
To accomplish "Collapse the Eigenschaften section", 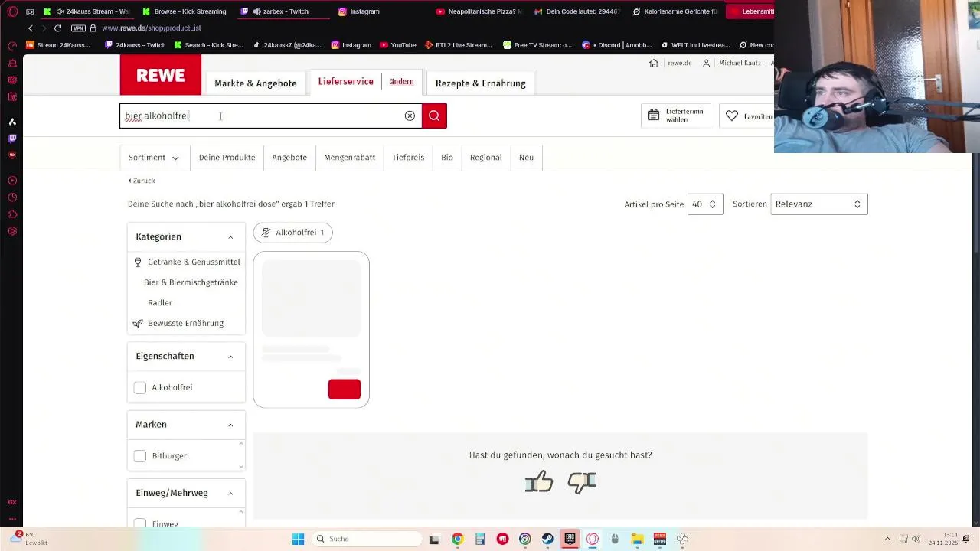I will tap(230, 357).
